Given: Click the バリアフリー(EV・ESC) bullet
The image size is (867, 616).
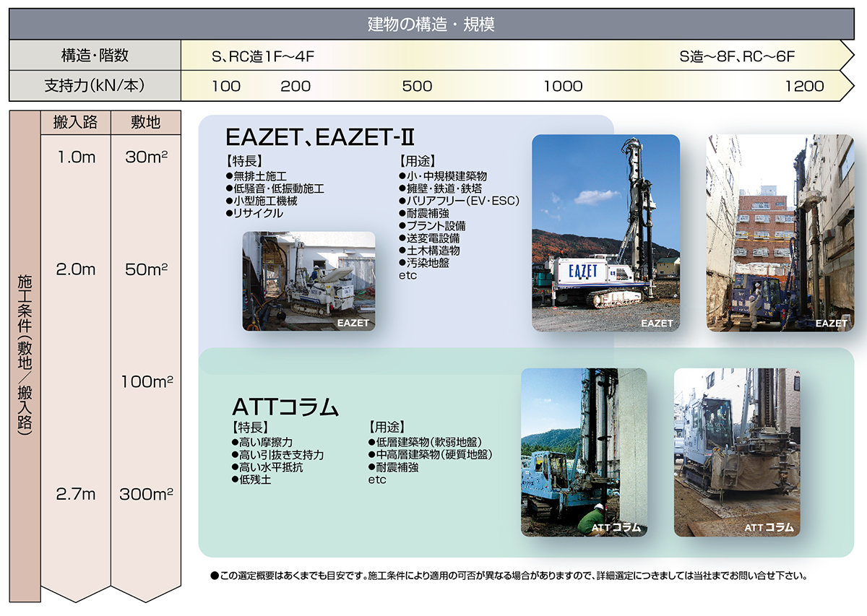Looking at the screenshot, I should click(x=460, y=201).
